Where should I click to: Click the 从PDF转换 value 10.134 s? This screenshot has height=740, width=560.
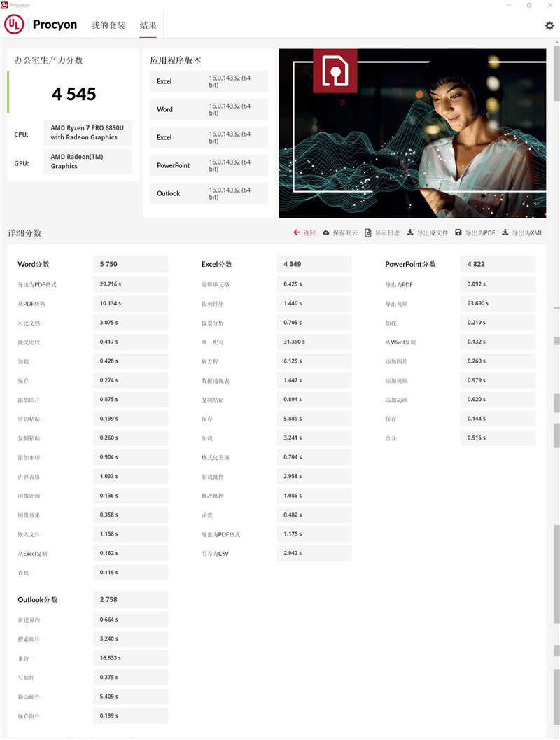coord(131,303)
